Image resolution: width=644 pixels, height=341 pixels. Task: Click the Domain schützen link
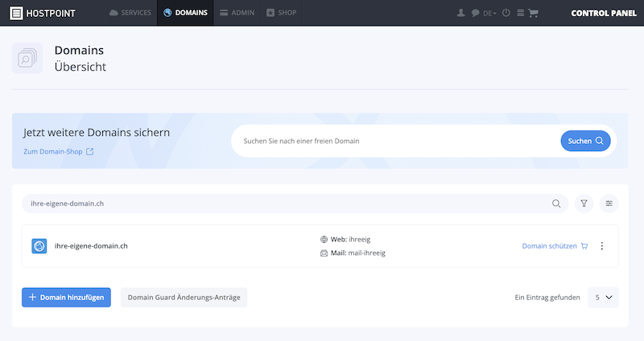coord(555,246)
